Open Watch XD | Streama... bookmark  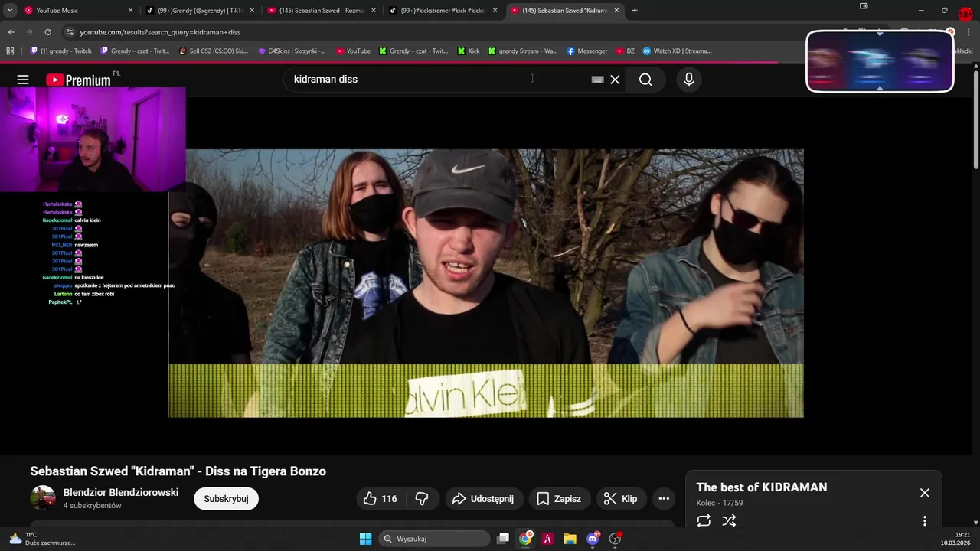(677, 51)
